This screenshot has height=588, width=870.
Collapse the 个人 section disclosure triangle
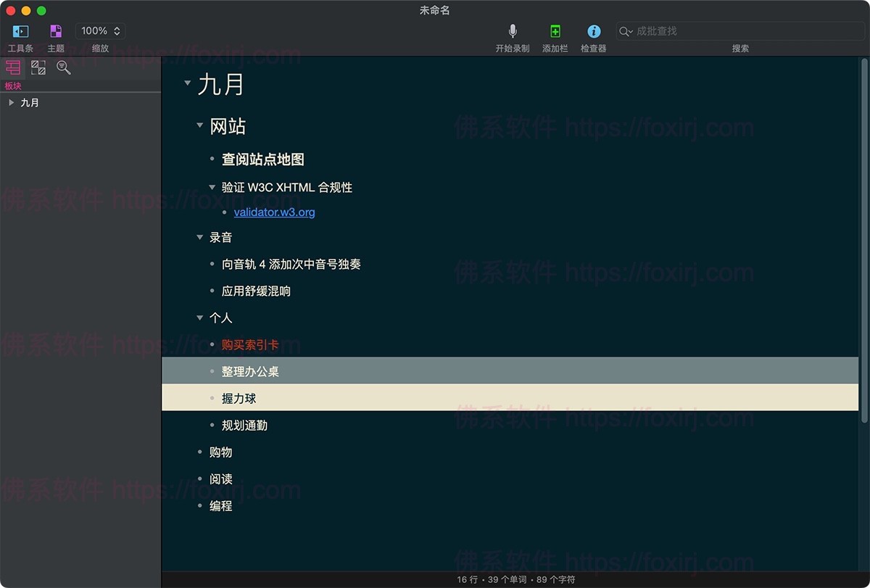pyautogui.click(x=200, y=318)
